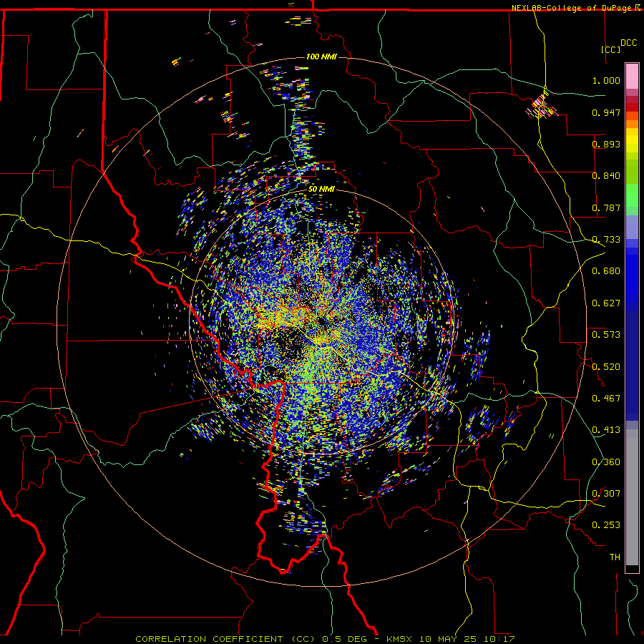Click the 0.733 legend value
Screen dimensions: 644x644
[x=606, y=240]
